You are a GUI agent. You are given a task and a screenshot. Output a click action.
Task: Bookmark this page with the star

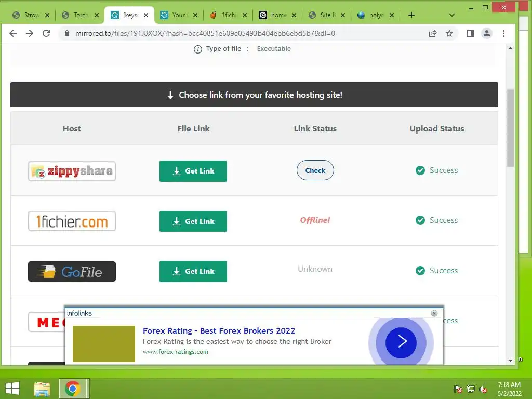click(449, 33)
